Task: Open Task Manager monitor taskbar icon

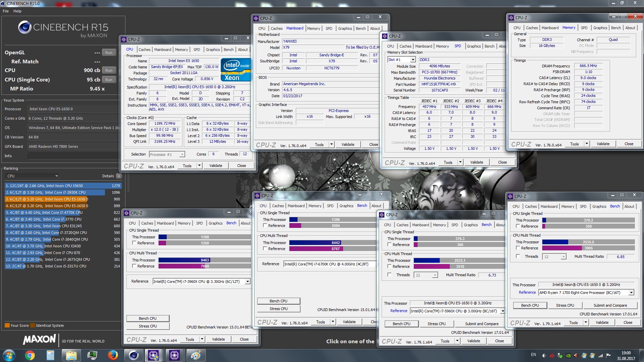Action: (x=92, y=355)
